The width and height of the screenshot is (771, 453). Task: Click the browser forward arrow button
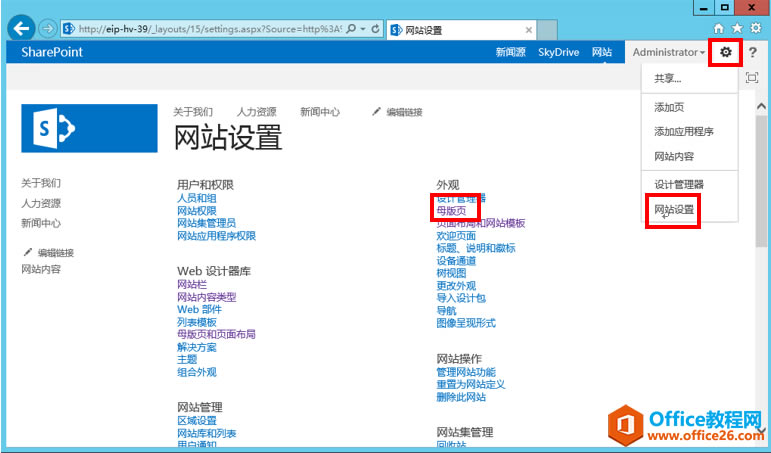tap(48, 29)
